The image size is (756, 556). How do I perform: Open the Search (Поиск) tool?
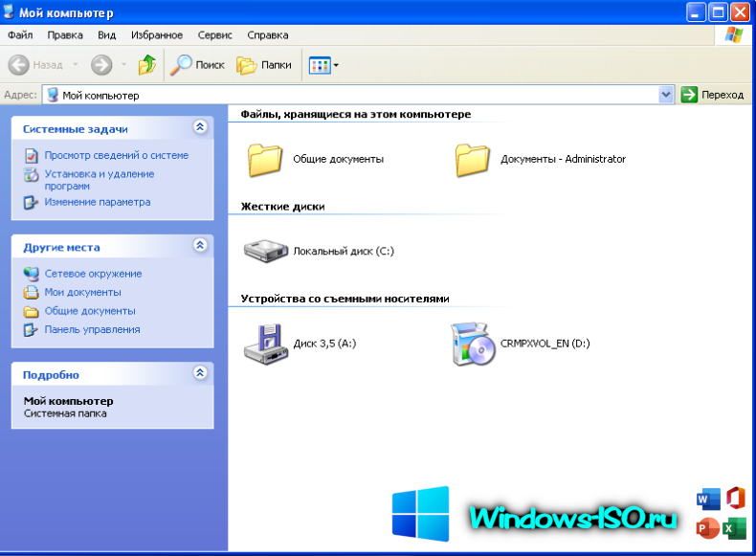[198, 65]
